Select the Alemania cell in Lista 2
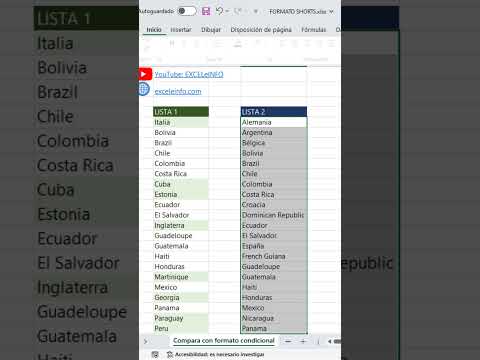 tap(274, 122)
